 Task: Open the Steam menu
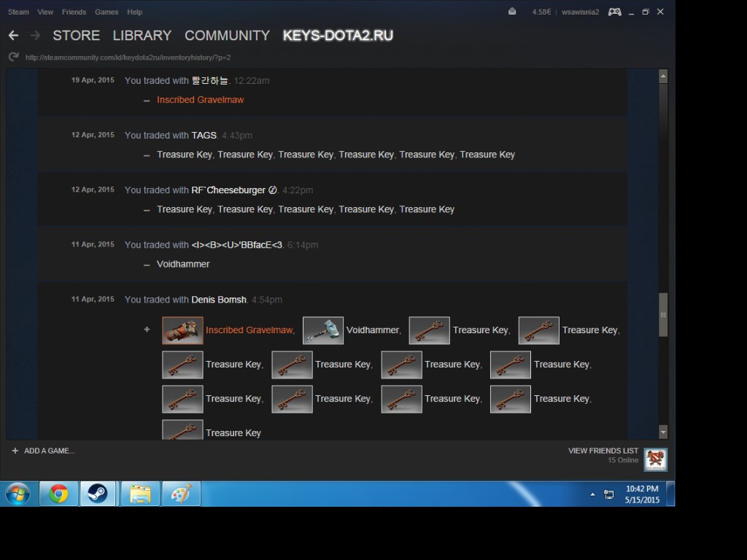pyautogui.click(x=18, y=12)
